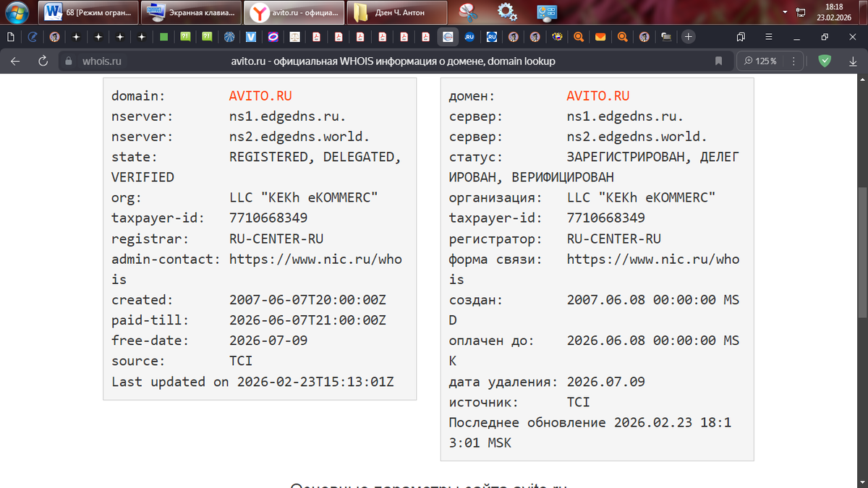Viewport: 868px width, 488px height.
Task: Click TCI in source row
Action: click(x=241, y=360)
